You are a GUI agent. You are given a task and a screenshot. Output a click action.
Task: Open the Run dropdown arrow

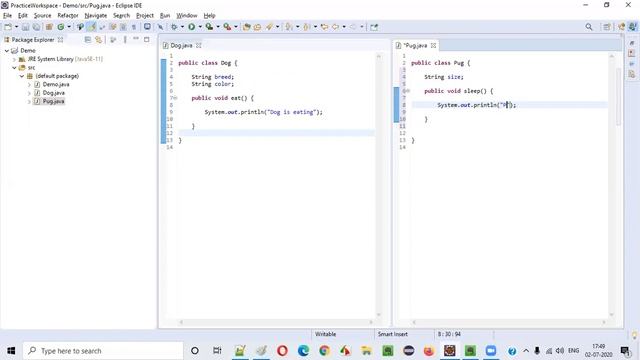tap(200, 27)
